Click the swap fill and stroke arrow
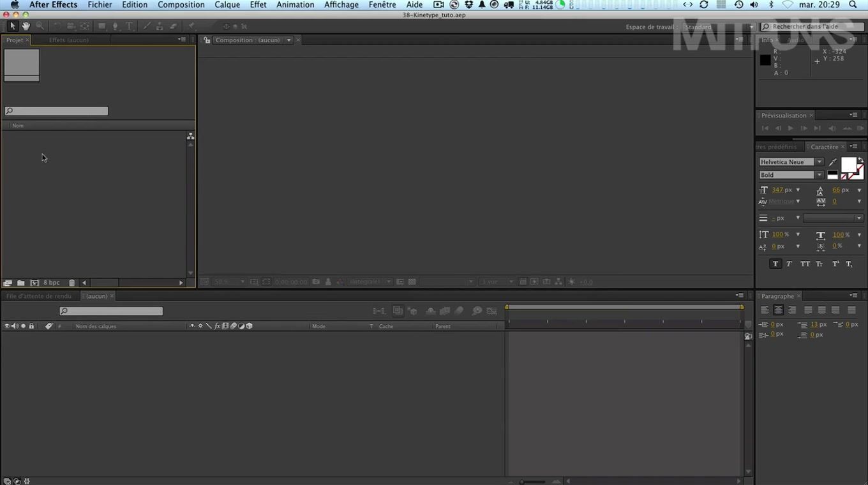The width and height of the screenshot is (868, 485). coord(860,160)
